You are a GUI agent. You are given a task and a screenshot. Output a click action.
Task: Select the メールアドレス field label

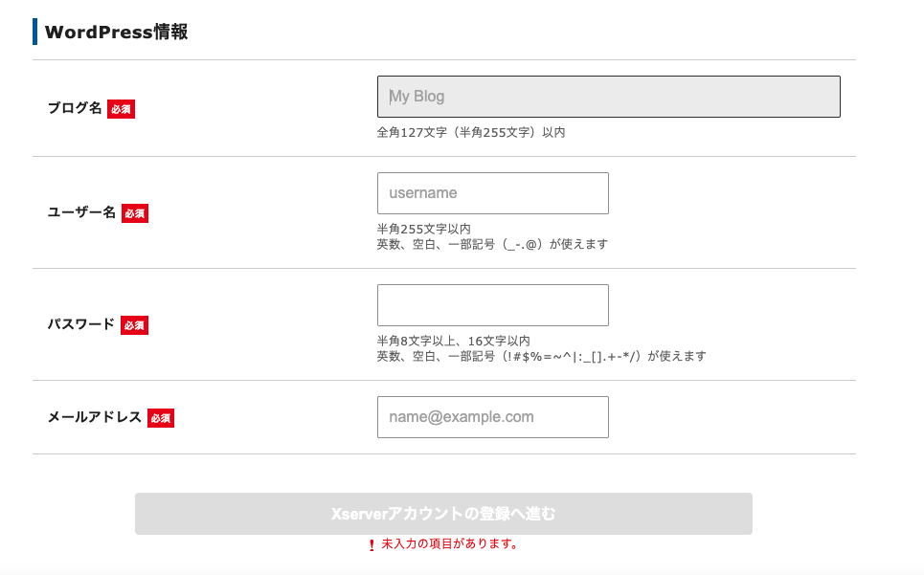(94, 417)
